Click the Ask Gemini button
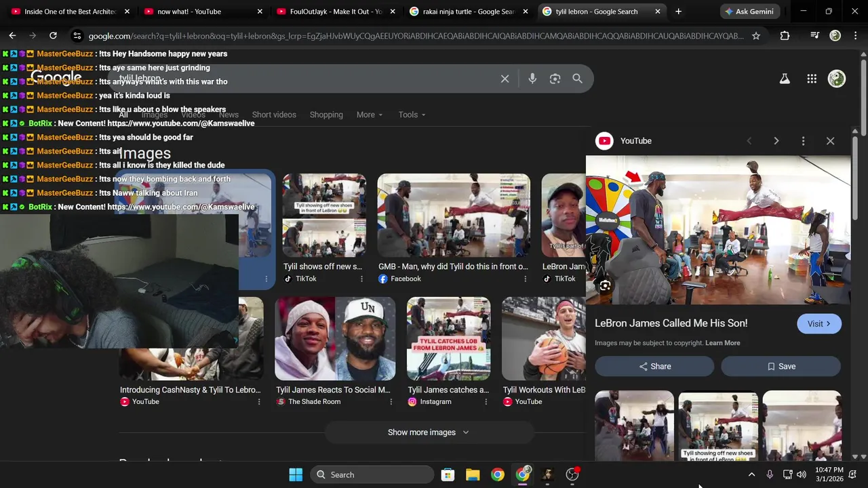 click(x=749, y=12)
